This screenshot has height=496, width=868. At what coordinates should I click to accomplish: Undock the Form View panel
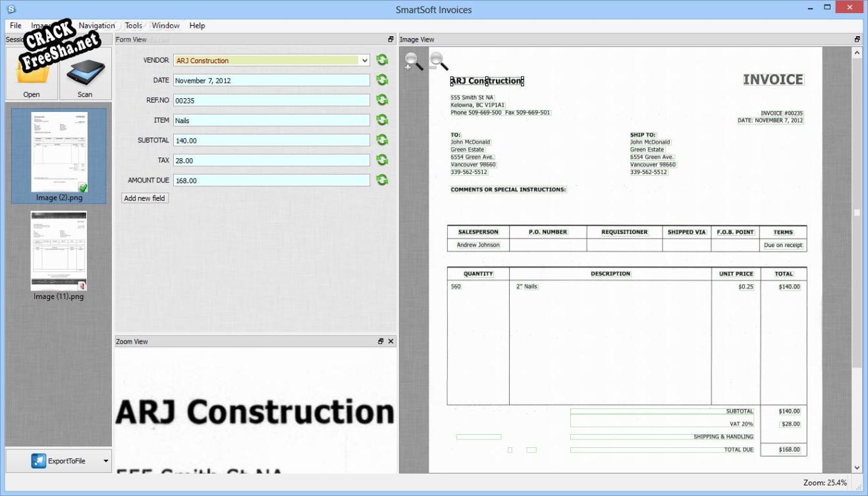(391, 40)
